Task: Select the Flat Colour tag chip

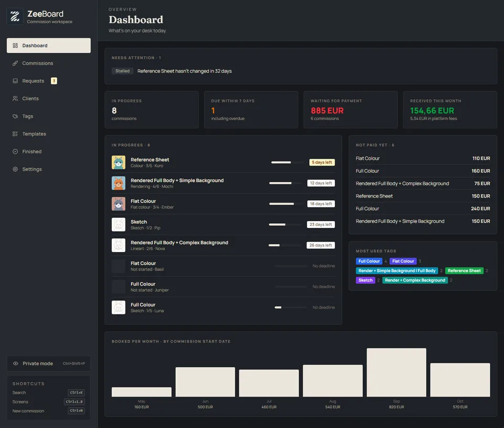Action: click(403, 262)
